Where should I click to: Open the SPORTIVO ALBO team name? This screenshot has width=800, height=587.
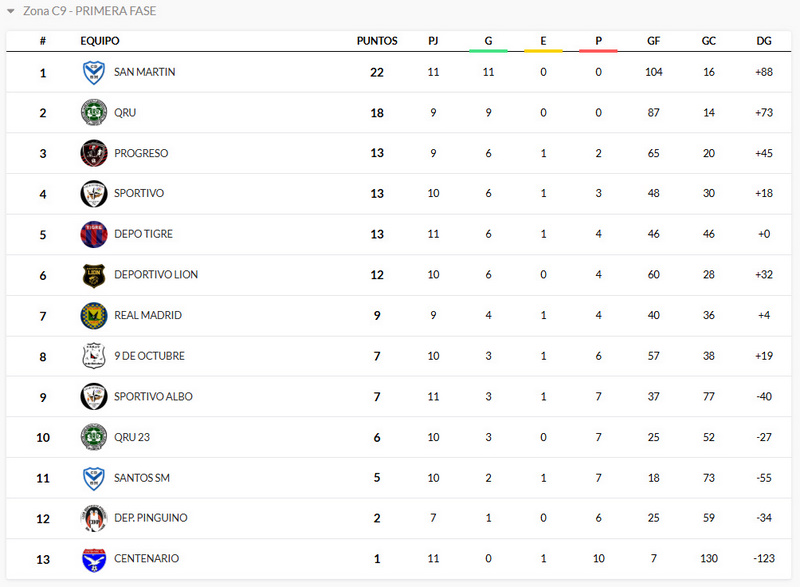pyautogui.click(x=153, y=397)
